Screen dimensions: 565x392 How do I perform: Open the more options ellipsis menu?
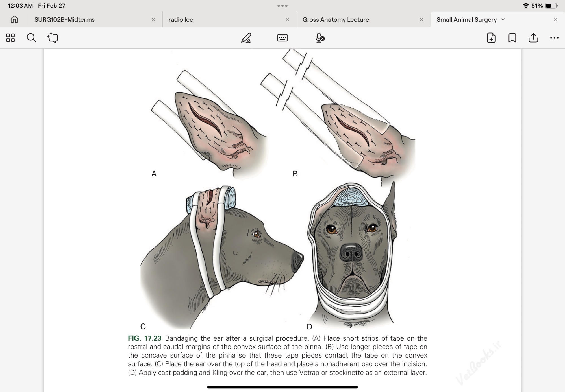[554, 38]
